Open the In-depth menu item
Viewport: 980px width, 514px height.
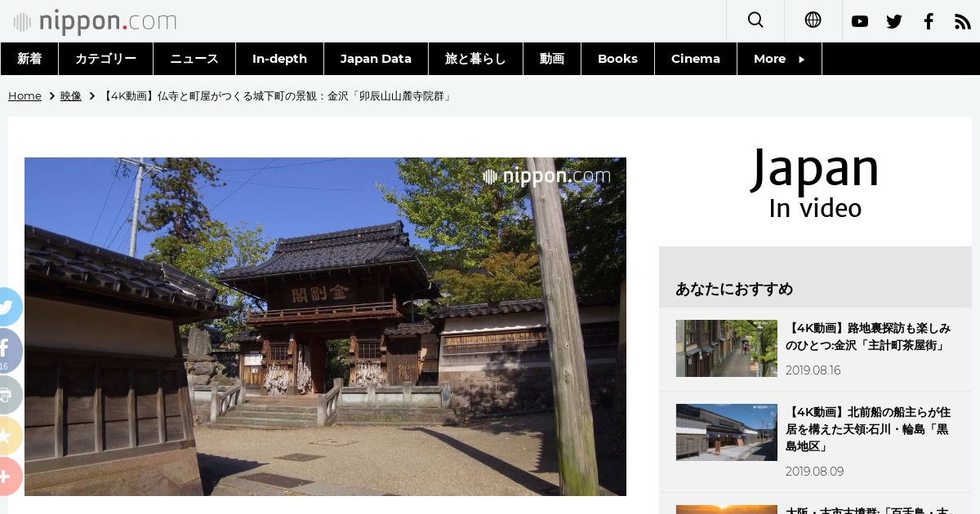click(279, 59)
